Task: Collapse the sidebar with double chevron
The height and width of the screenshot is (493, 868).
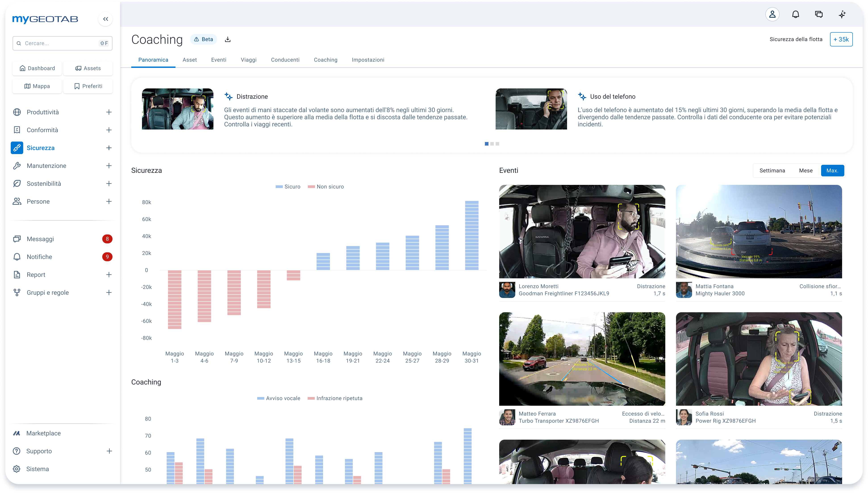Action: tap(105, 19)
